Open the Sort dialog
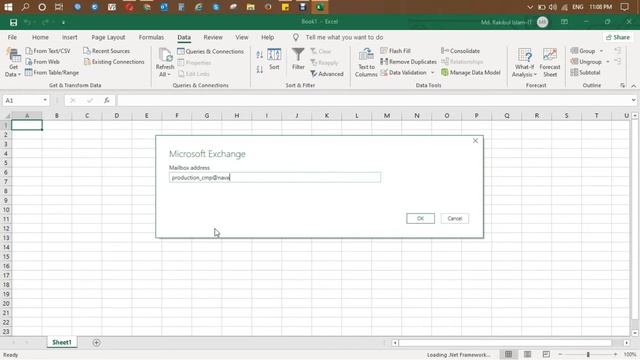Image resolution: width=640 pixels, height=360 pixels. pyautogui.click(x=274, y=59)
